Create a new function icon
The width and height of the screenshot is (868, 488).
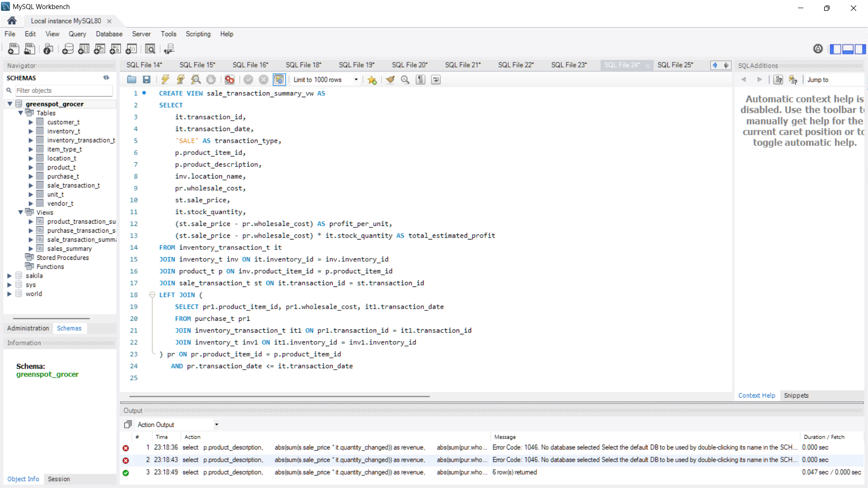pyautogui.click(x=131, y=49)
